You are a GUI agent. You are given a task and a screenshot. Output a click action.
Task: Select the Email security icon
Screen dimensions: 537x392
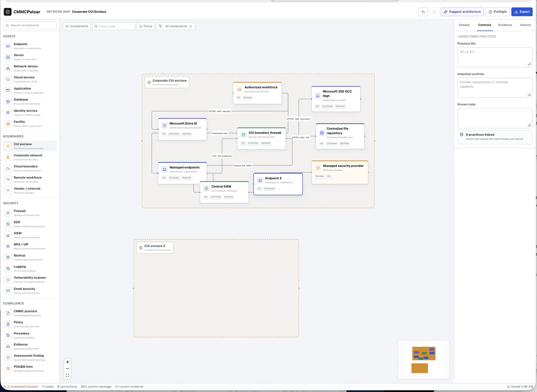[8, 291]
